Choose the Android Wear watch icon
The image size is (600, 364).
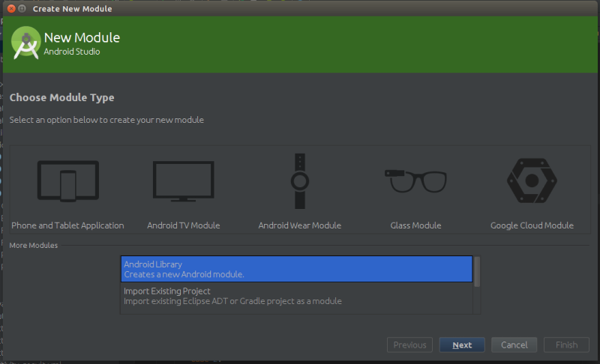click(x=299, y=181)
